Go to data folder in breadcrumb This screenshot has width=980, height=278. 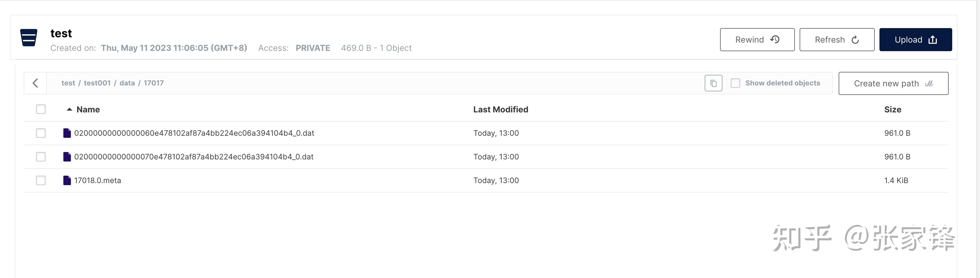click(127, 83)
